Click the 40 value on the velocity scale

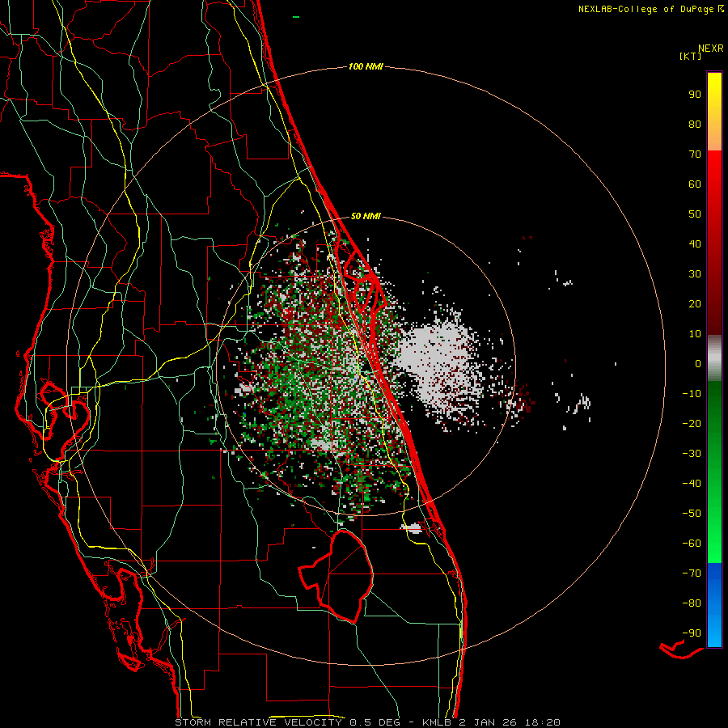pyautogui.click(x=695, y=244)
